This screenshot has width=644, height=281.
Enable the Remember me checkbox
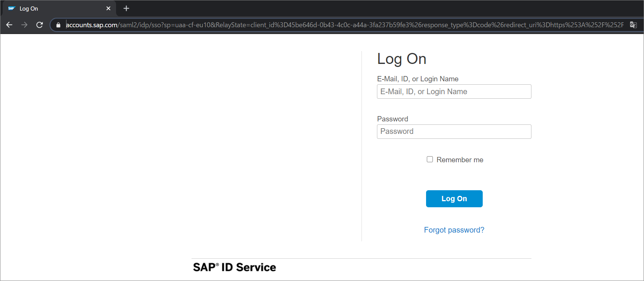coord(430,159)
